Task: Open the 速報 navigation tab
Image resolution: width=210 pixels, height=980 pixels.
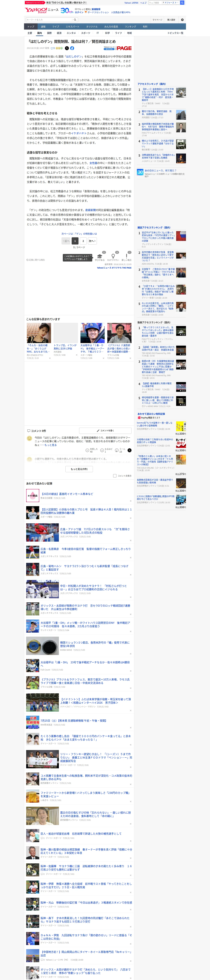Action: tap(43, 27)
